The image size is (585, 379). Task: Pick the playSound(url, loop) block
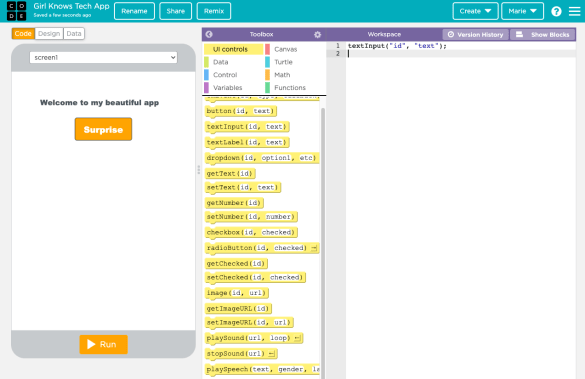click(254, 338)
